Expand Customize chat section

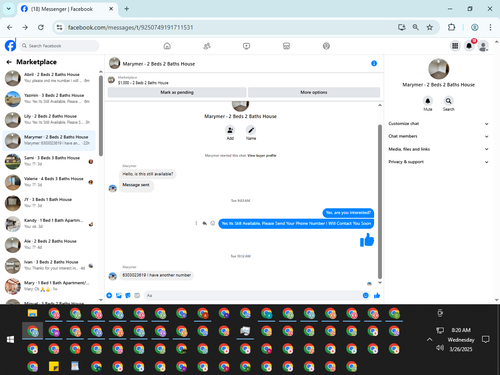coord(438,124)
